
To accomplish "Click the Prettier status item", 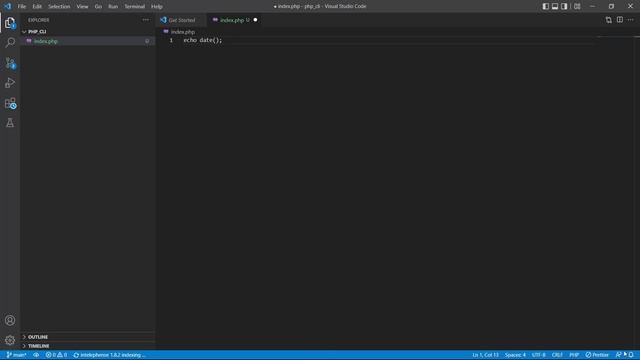I will click(x=597, y=355).
